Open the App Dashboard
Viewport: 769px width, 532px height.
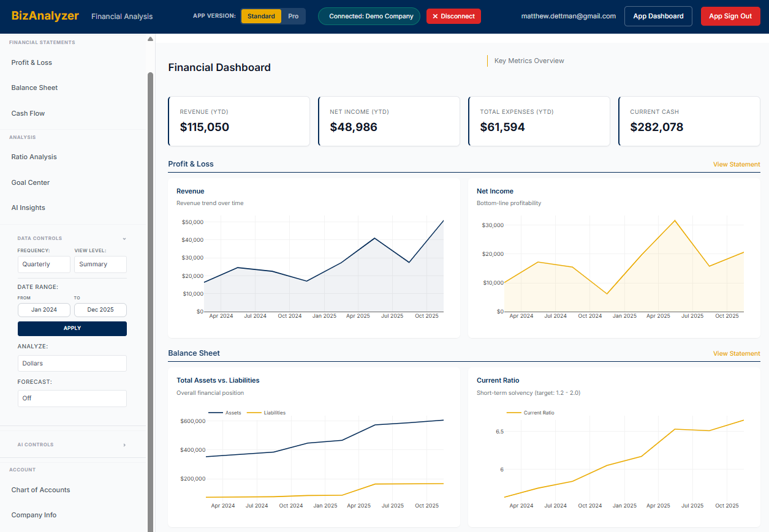(658, 16)
